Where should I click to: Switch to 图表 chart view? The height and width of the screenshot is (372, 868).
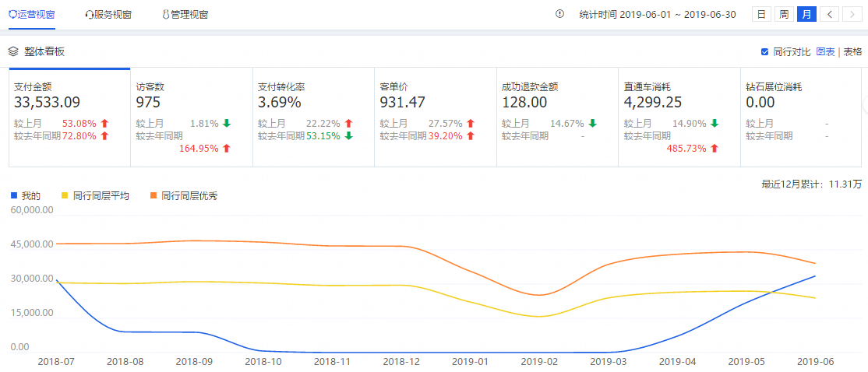[x=825, y=51]
